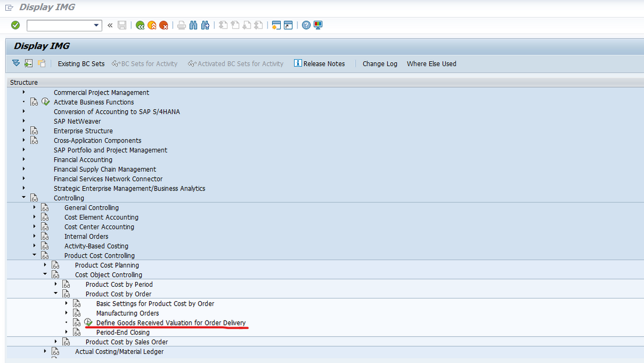Click the Create New Session icon
The height and width of the screenshot is (363, 644).
276,25
